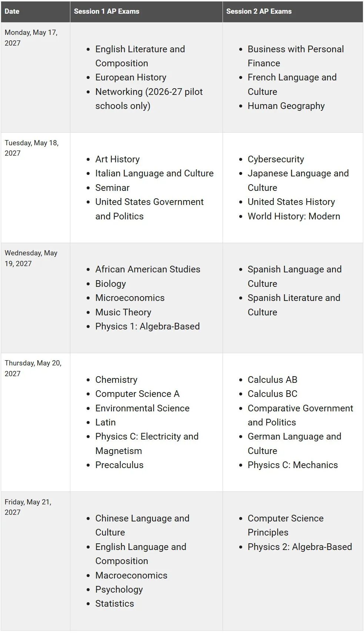364x633 pixels.
Task: Click the European History exam
Action: click(x=131, y=77)
